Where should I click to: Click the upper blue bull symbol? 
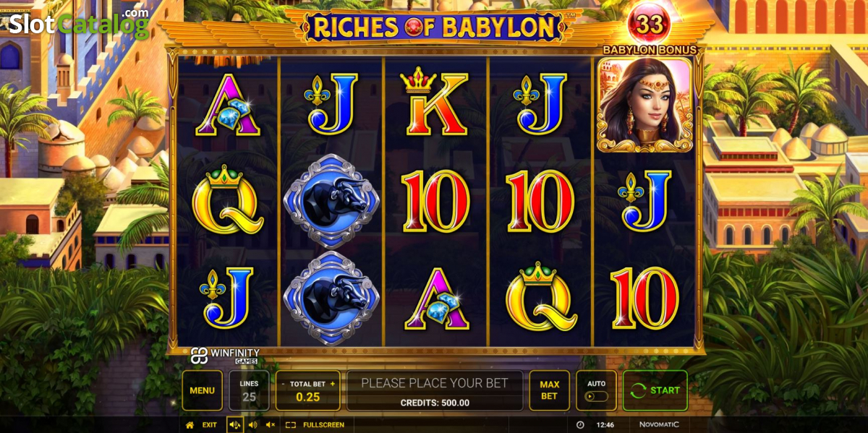point(331,202)
